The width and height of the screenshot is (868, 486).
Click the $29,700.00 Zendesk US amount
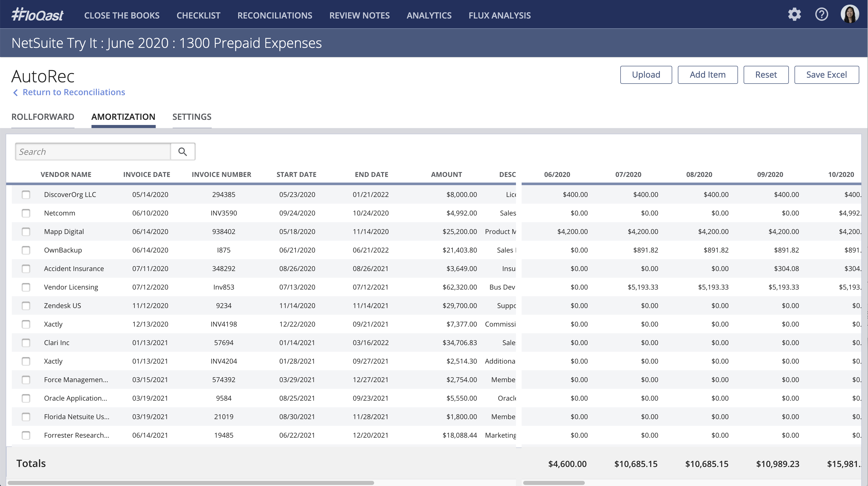coord(460,306)
